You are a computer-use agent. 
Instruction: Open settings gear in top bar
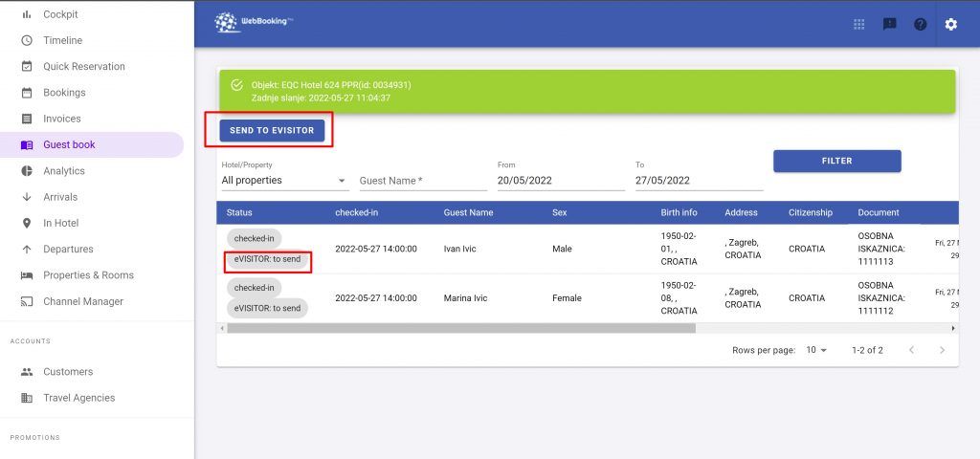[950, 24]
